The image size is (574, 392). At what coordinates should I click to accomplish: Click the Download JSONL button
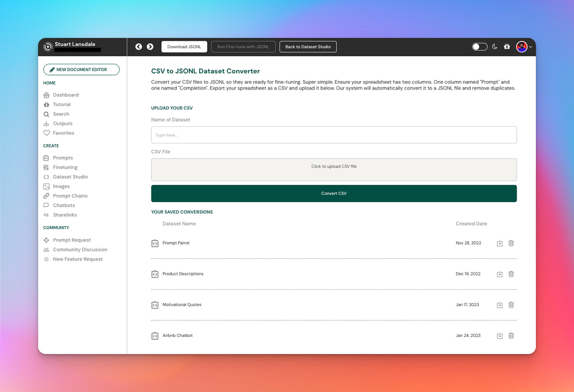184,47
